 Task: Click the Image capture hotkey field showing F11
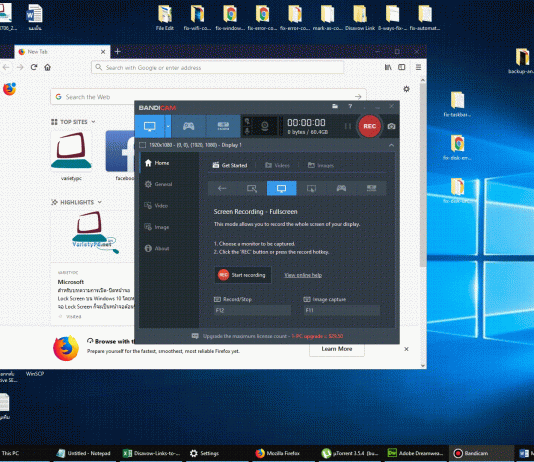pos(342,310)
